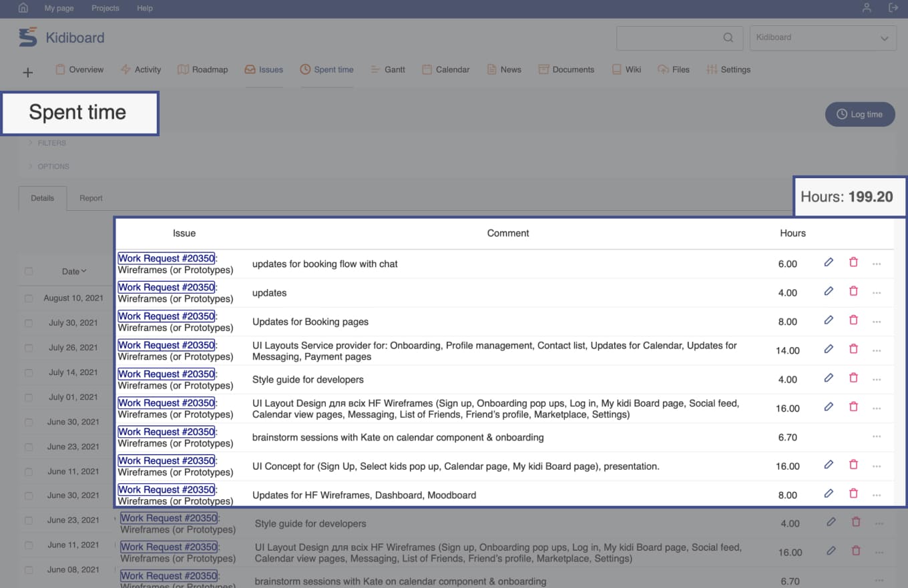Open the Gantt tab in navigation

point(388,69)
